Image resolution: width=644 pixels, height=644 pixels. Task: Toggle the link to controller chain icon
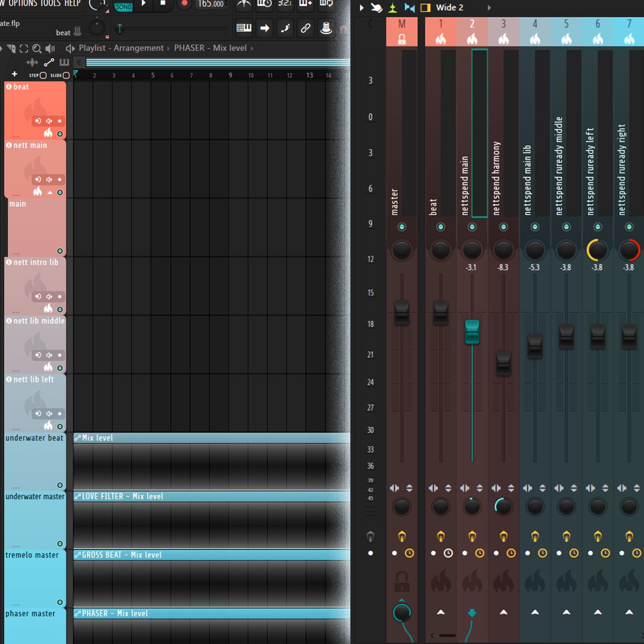click(305, 28)
